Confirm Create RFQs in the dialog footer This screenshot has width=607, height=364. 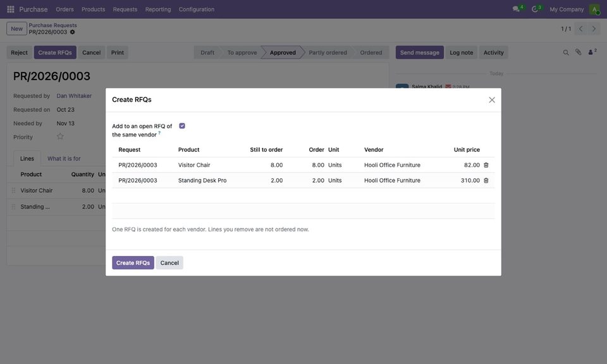point(133,263)
